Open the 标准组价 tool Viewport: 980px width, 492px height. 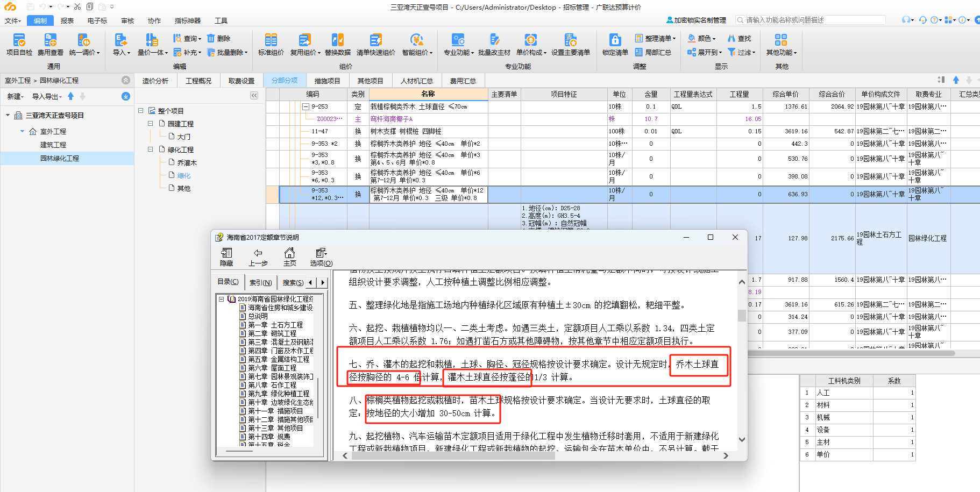[271, 45]
